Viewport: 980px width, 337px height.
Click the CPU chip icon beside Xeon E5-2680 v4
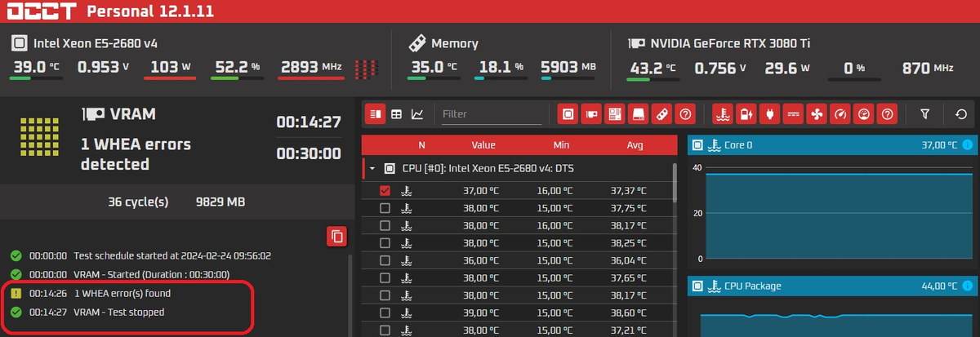[x=19, y=43]
